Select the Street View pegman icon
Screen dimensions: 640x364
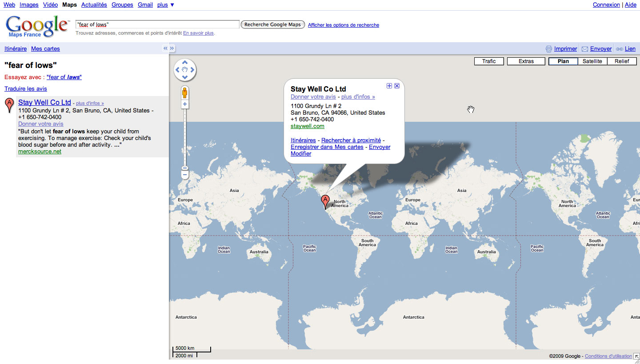pos(185,93)
